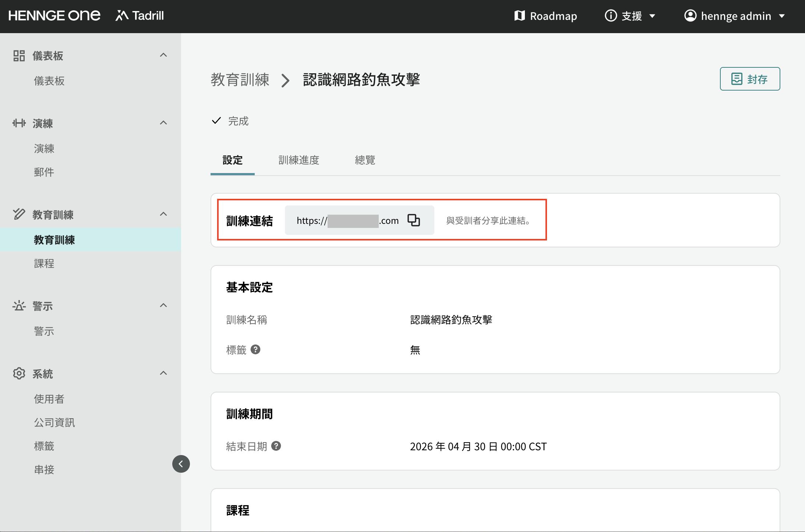Open 警示 sub-item in sidebar
Screen dimensions: 805x532
[x=44, y=331]
